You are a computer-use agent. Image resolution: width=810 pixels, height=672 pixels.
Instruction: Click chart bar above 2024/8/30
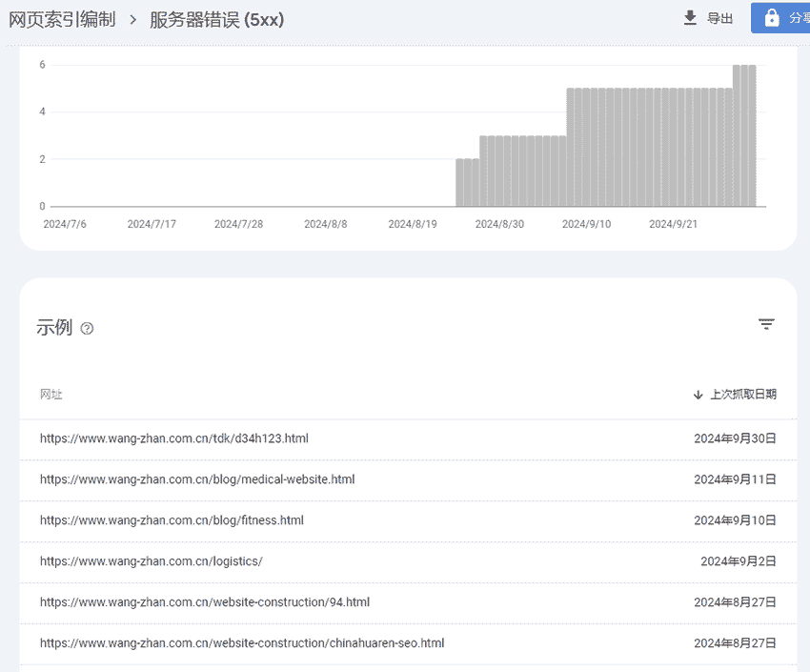click(x=500, y=172)
